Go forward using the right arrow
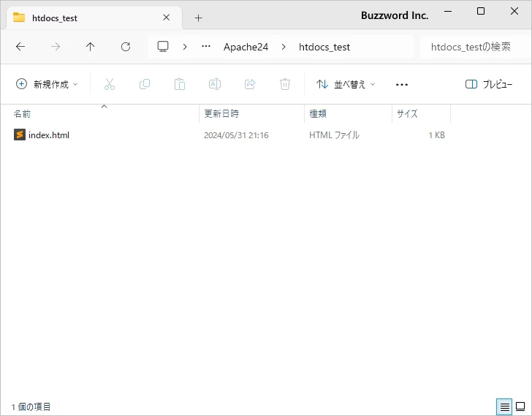Screen dimensions: 532x416 click(x=56, y=47)
